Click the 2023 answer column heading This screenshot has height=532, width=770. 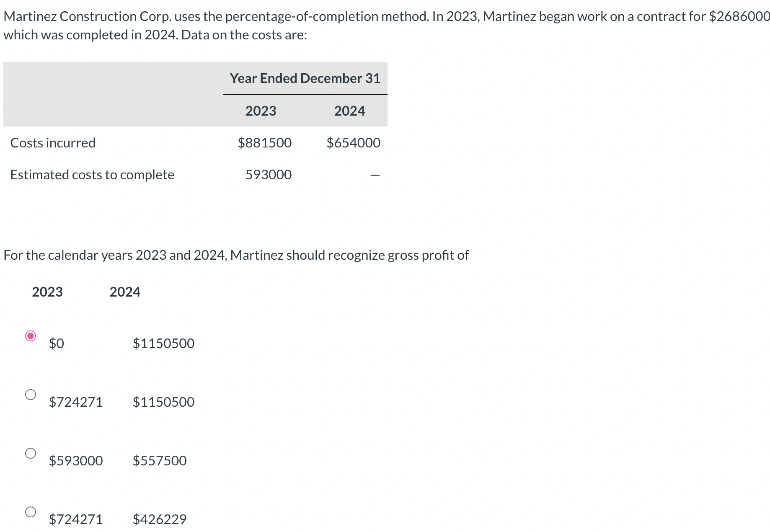47,292
